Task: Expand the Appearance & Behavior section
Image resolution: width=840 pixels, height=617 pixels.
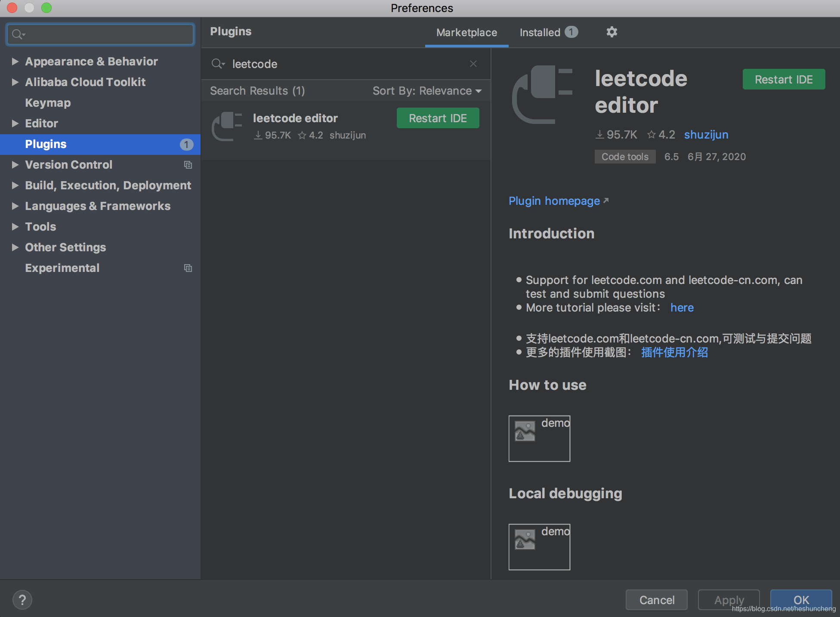Action: [x=15, y=61]
